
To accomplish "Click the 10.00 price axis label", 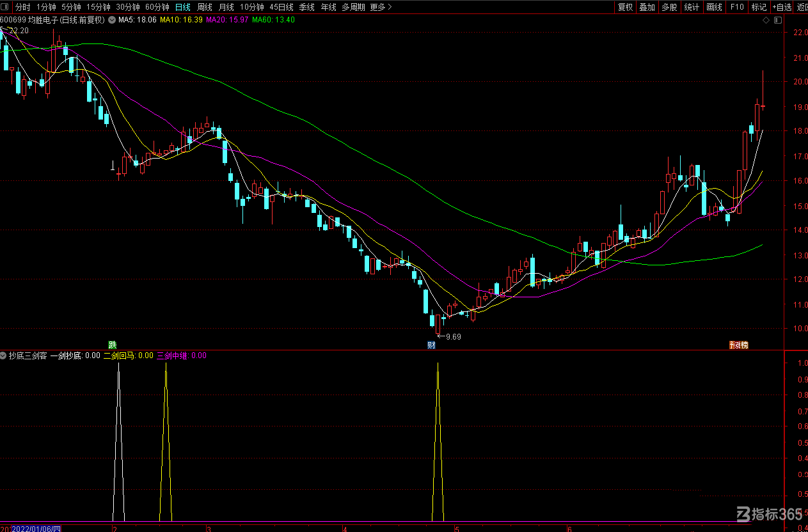I will click(800, 329).
